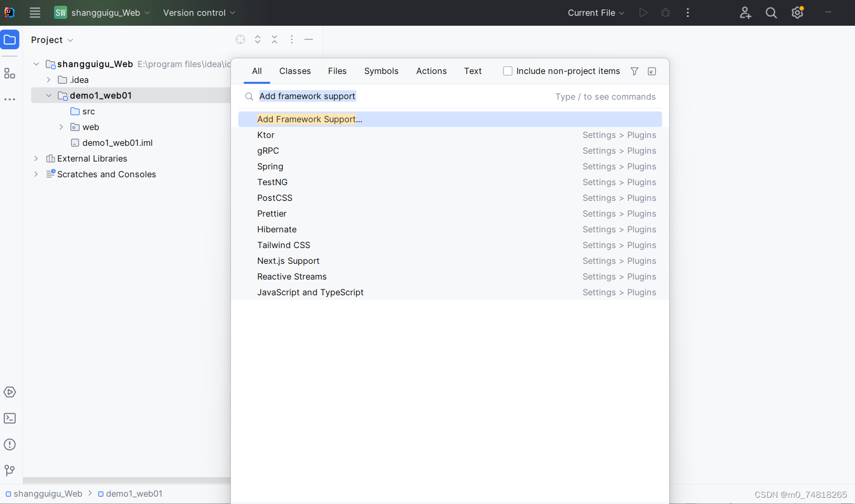
Task: Open the main hamburger menu
Action: pos(35,13)
